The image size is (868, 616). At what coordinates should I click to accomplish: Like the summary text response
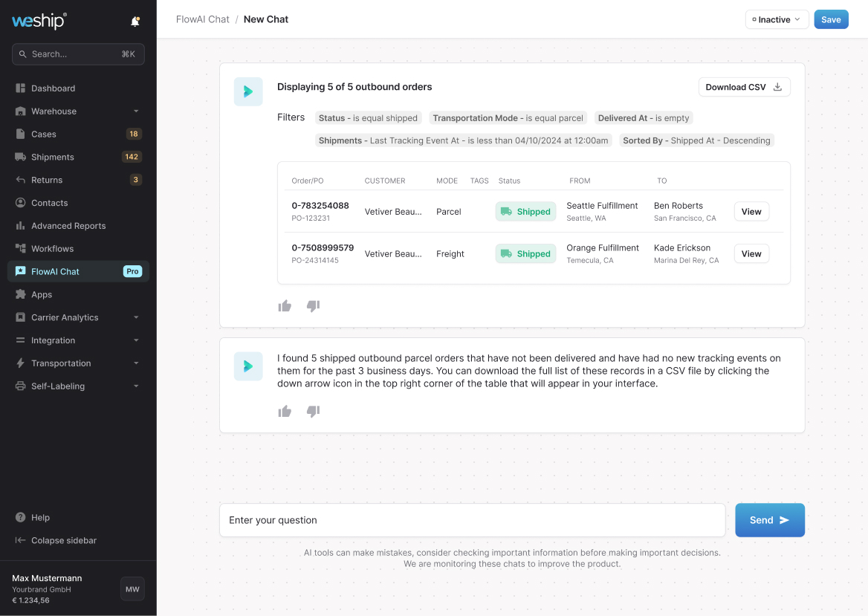point(285,412)
